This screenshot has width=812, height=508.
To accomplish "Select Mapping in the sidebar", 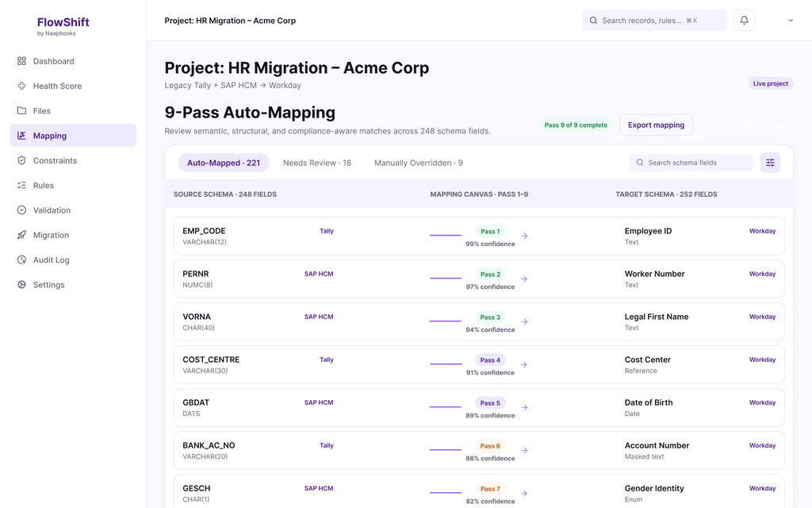I will click(x=73, y=136).
